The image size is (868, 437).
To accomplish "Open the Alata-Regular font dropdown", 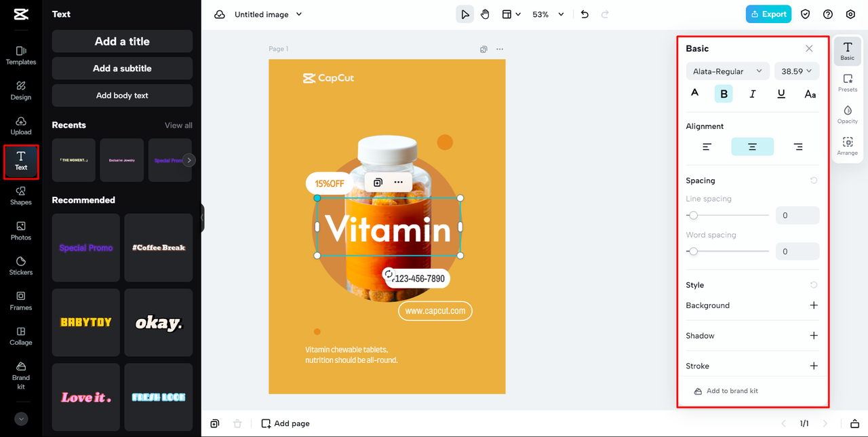I will 727,71.
